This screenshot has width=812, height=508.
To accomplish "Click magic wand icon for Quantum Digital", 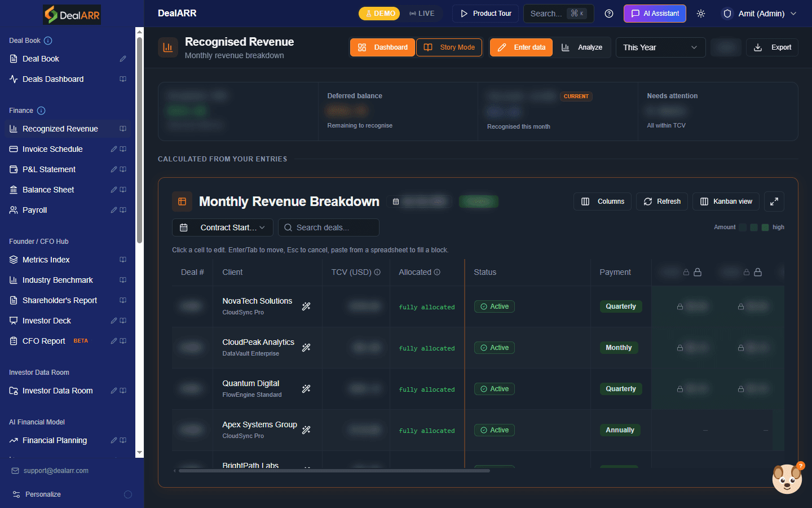I will click(306, 389).
